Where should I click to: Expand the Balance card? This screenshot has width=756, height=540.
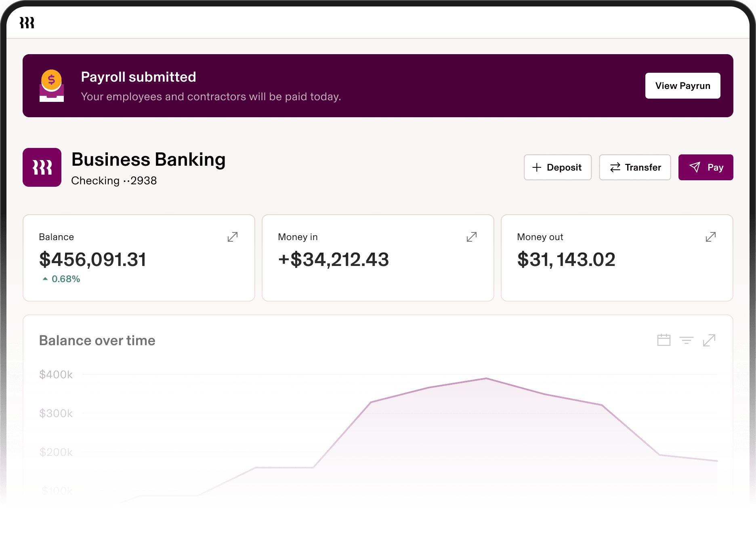[233, 237]
